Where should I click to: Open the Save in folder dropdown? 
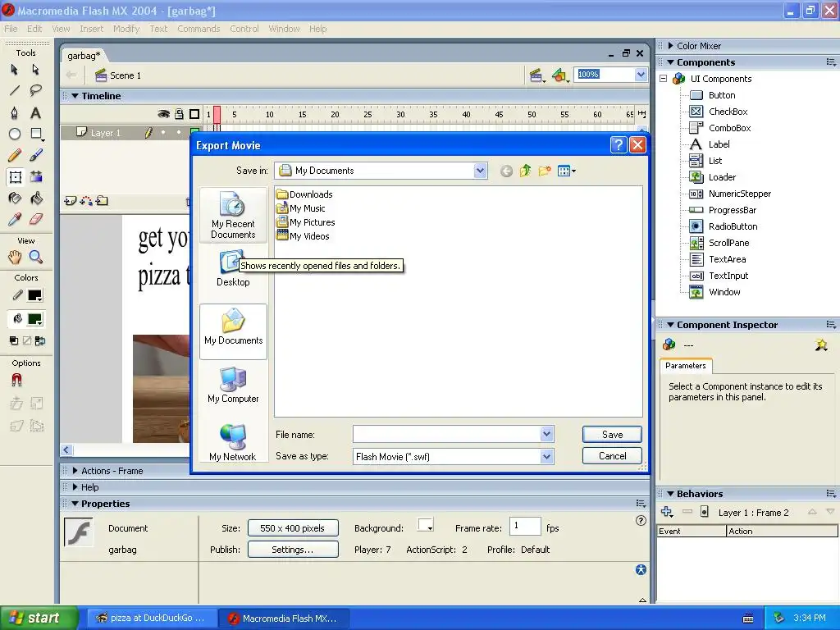pyautogui.click(x=480, y=171)
